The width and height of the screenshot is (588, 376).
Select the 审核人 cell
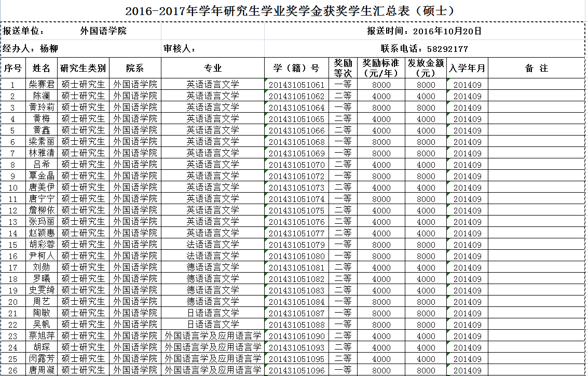[x=212, y=49]
